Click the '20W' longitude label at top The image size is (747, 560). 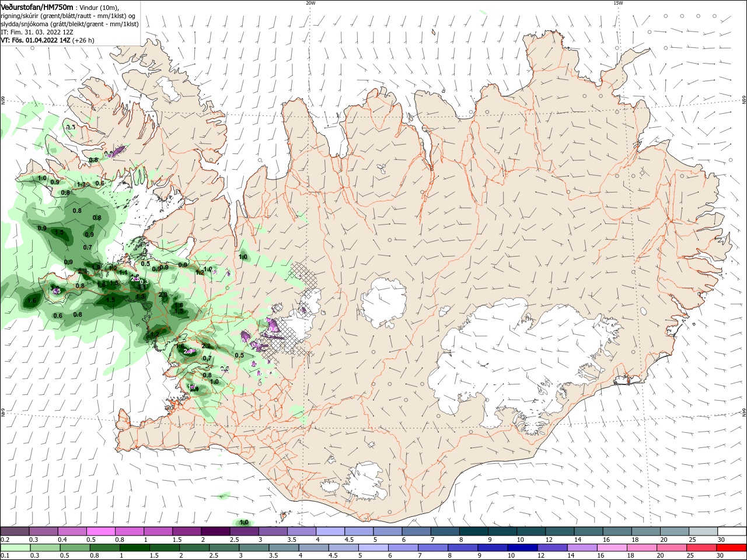pos(310,3)
